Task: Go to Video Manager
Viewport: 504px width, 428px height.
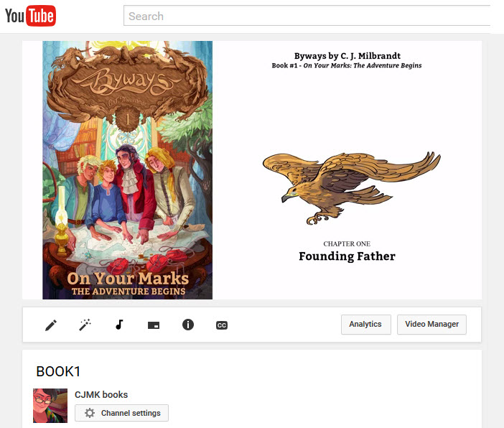Action: click(x=431, y=325)
